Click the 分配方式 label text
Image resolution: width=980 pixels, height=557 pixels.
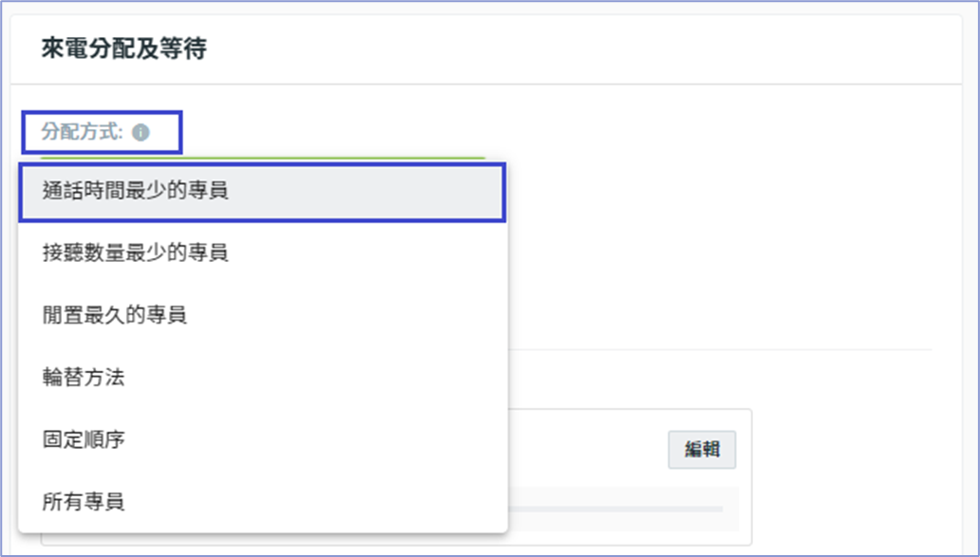[x=82, y=133]
